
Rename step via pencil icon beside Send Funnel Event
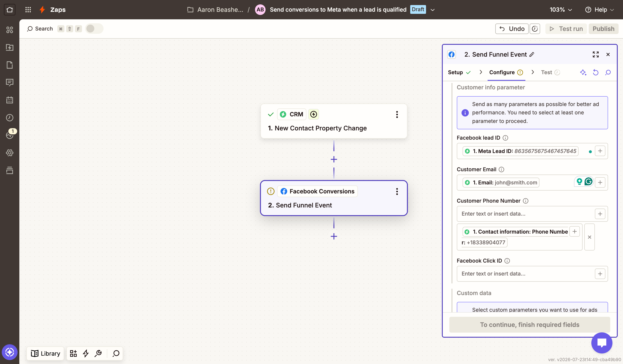(x=532, y=54)
